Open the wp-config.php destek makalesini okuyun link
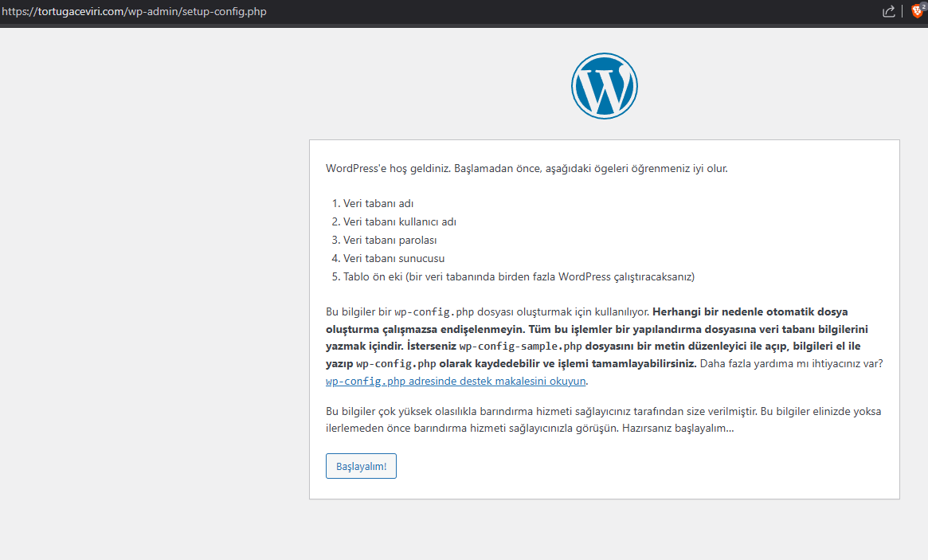 coord(456,381)
